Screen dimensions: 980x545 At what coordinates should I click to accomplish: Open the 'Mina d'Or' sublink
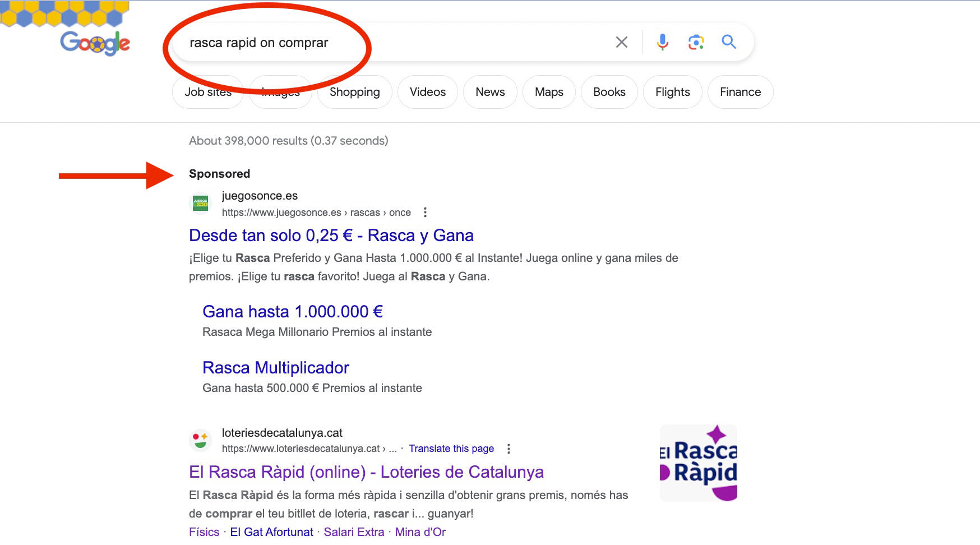click(x=420, y=532)
